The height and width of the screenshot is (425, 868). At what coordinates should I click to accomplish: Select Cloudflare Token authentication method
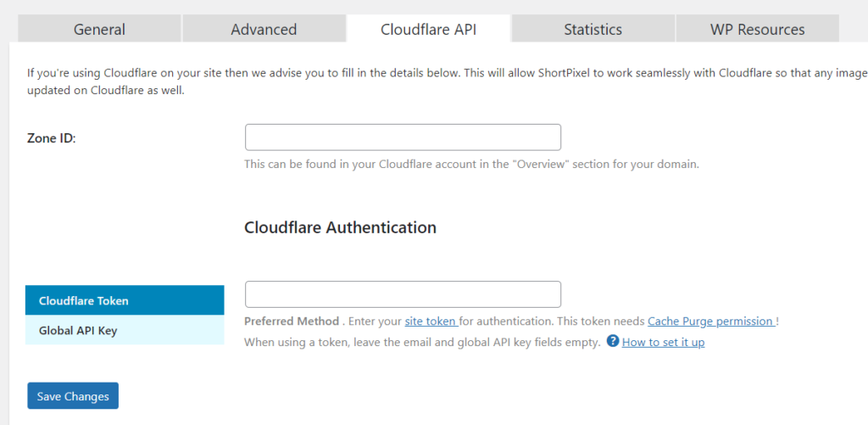(x=125, y=300)
